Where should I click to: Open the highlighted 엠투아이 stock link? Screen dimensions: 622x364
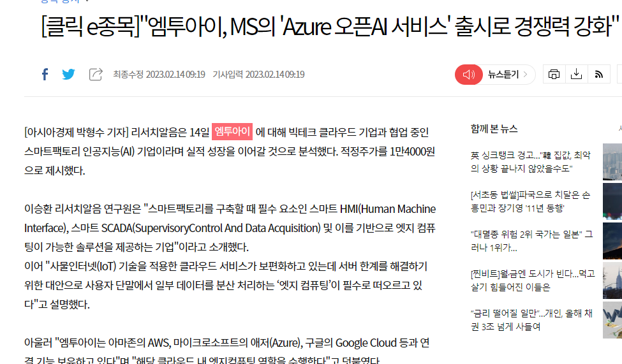point(232,132)
